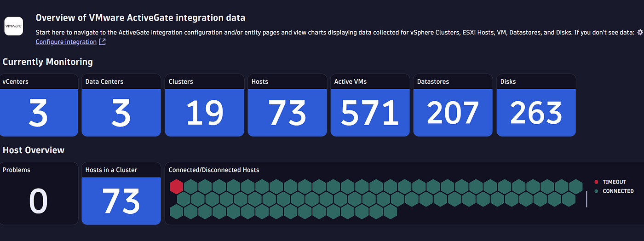This screenshot has width=644, height=241.
Task: Click the red timeout host hexagon
Action: tap(177, 187)
